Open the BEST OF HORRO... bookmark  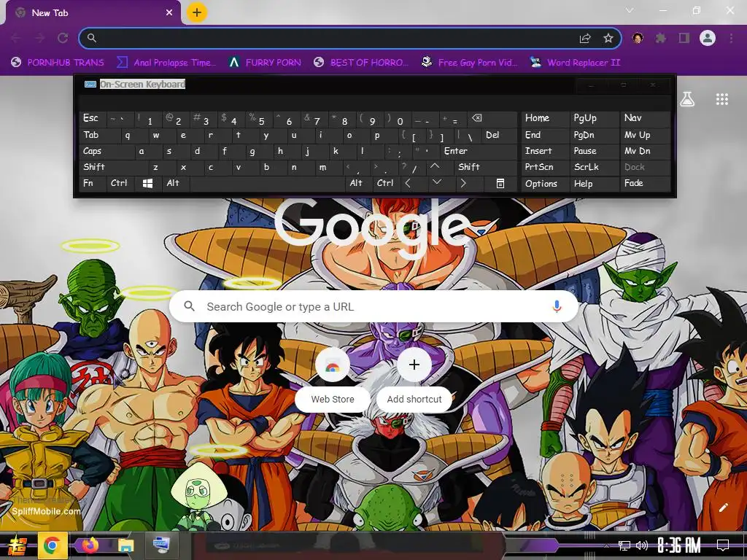point(361,63)
